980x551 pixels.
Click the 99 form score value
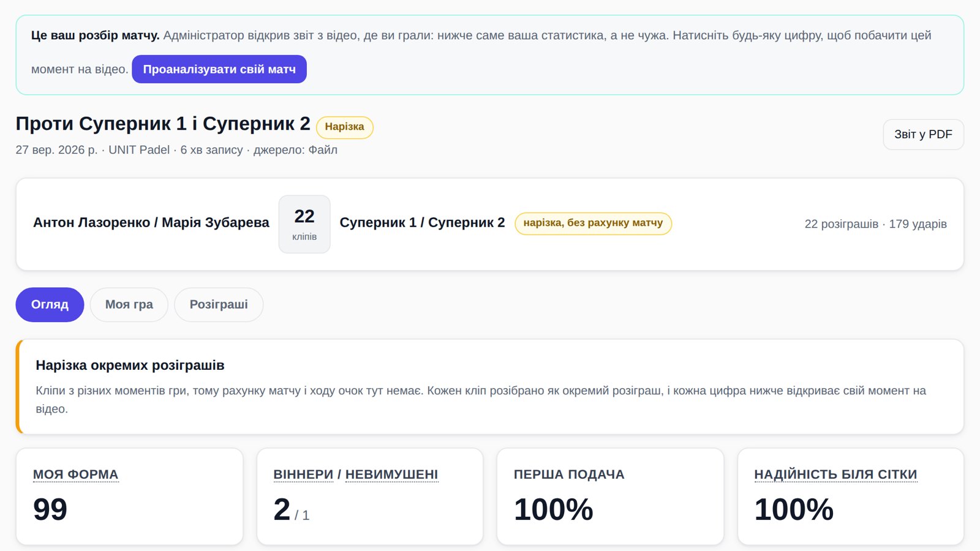[50, 509]
